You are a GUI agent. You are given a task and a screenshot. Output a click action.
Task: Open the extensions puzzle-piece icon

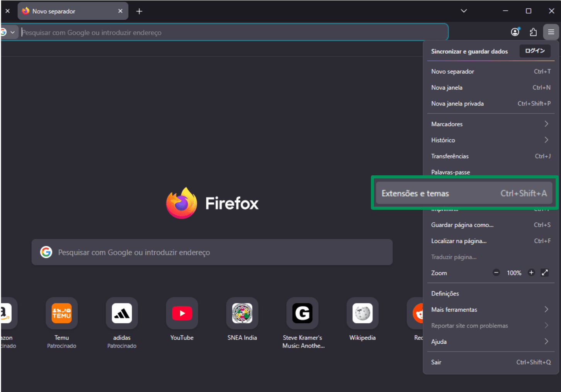tap(533, 32)
